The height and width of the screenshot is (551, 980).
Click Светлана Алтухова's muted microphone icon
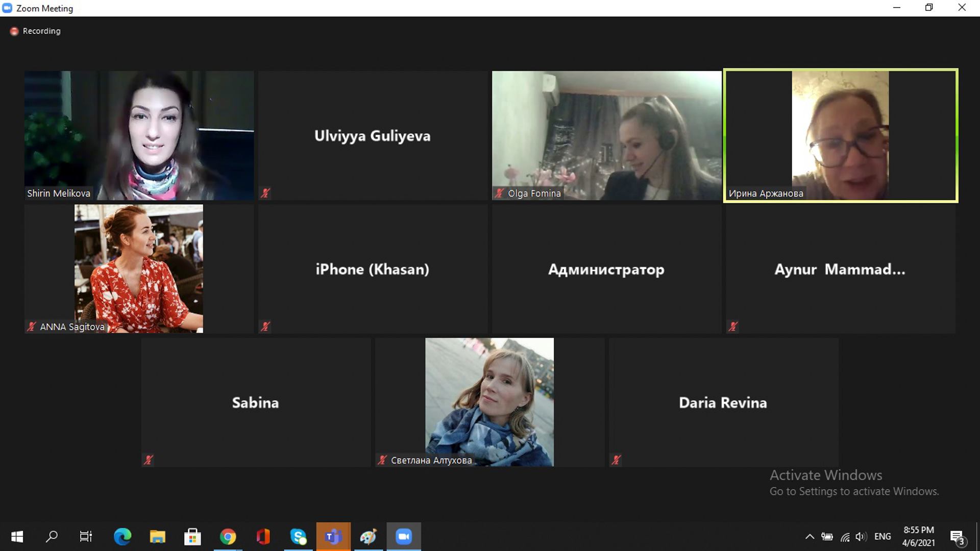tap(382, 460)
